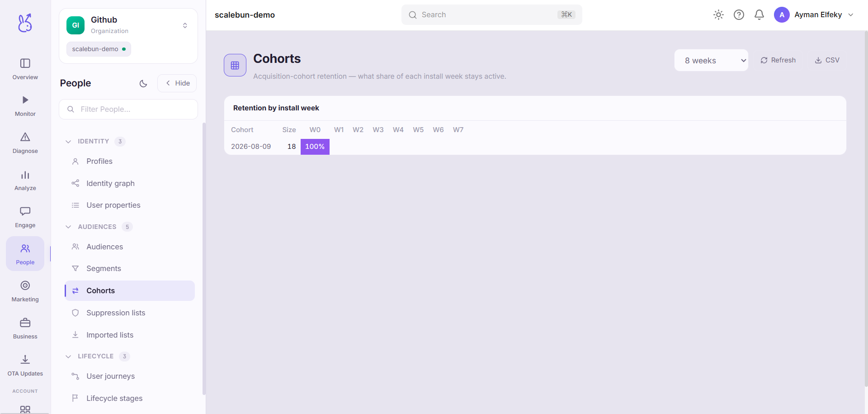Open Identity graph page
Image resolution: width=868 pixels, height=414 pixels.
[x=130, y=183]
